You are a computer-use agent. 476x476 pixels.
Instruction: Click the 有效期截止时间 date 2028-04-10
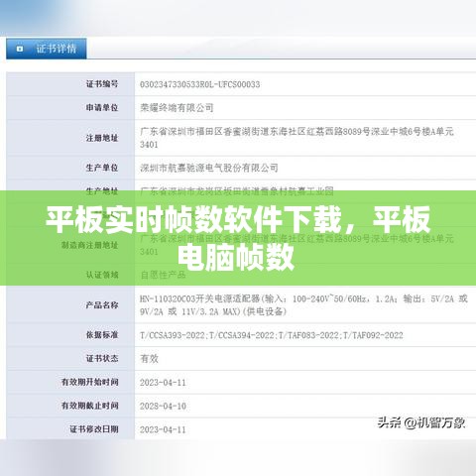pos(163,407)
